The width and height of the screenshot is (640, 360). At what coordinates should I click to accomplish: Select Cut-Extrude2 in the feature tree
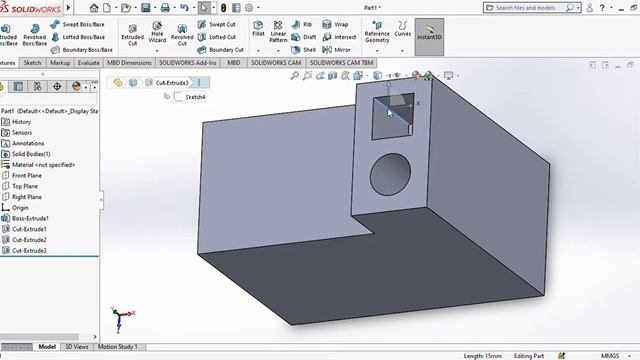point(29,240)
